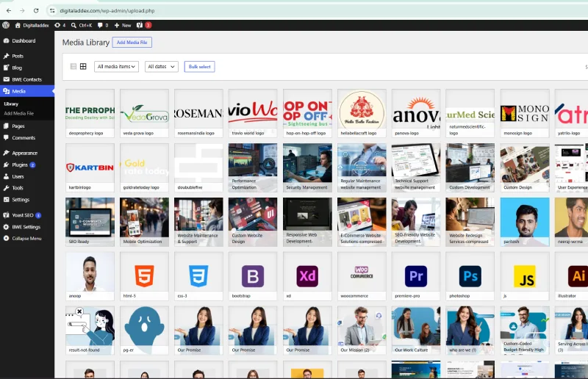Viewport: 588px width, 379px height.
Task: Select the anoop portrait thumbnail
Action: [90, 276]
